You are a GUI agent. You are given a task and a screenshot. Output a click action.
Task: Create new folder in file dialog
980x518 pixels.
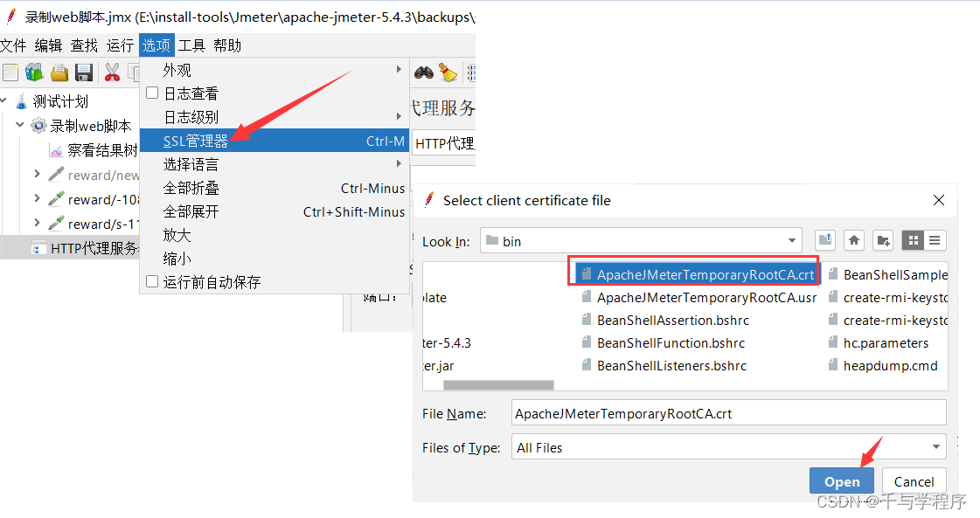pyautogui.click(x=883, y=240)
